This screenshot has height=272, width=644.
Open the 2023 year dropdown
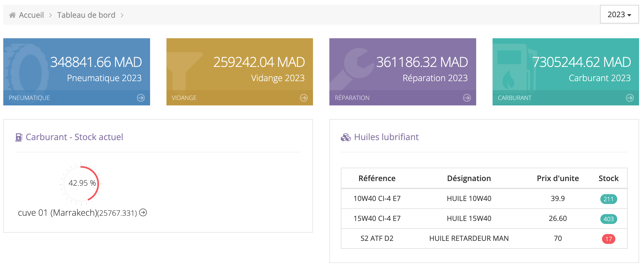(x=619, y=14)
